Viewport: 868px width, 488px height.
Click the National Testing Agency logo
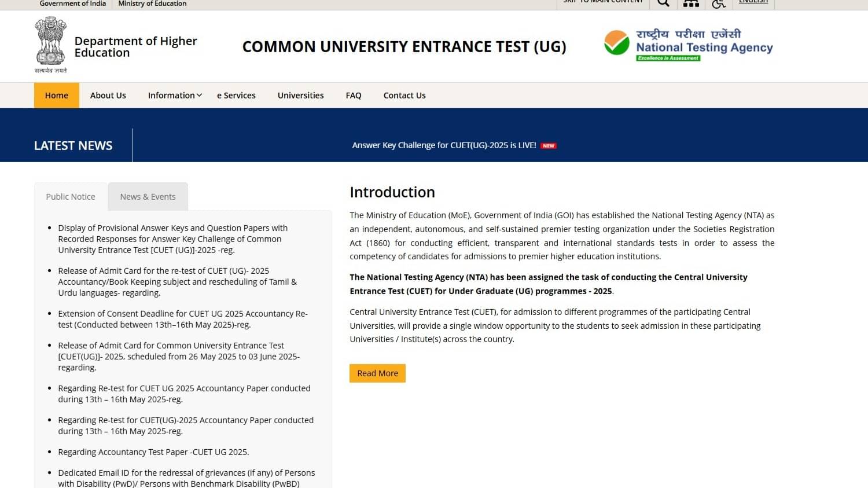687,43
